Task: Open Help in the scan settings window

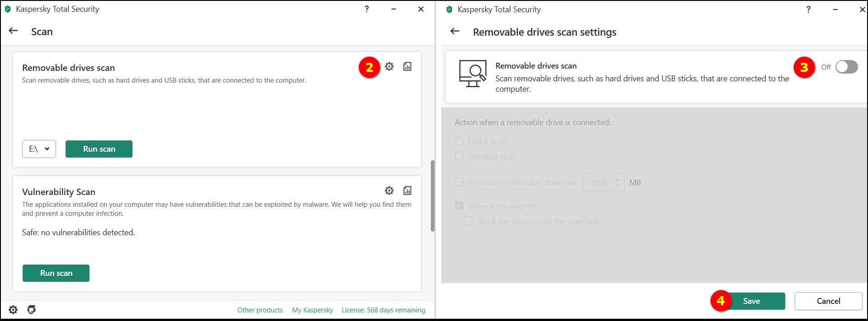Action: click(x=808, y=9)
